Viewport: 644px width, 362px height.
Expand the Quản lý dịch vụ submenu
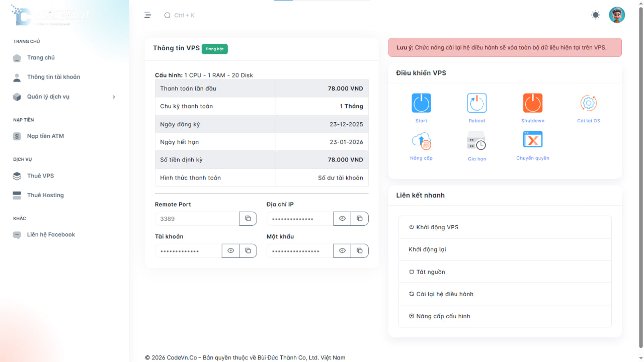pos(64,97)
